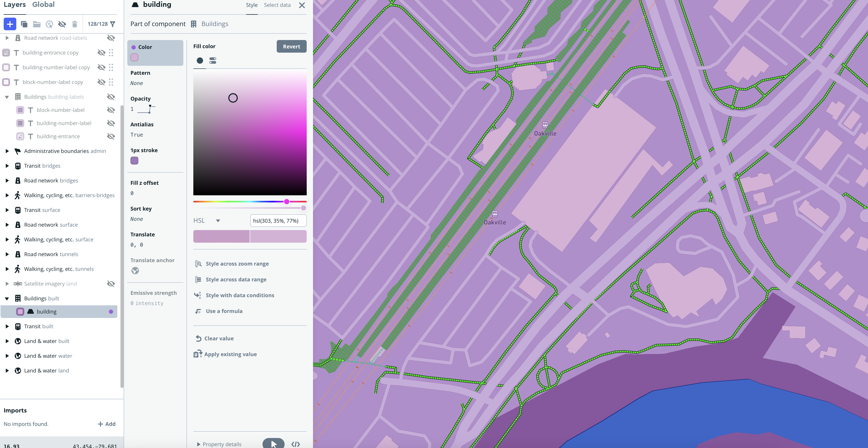
Task: Click the Style across zoom range option
Action: tap(238, 263)
